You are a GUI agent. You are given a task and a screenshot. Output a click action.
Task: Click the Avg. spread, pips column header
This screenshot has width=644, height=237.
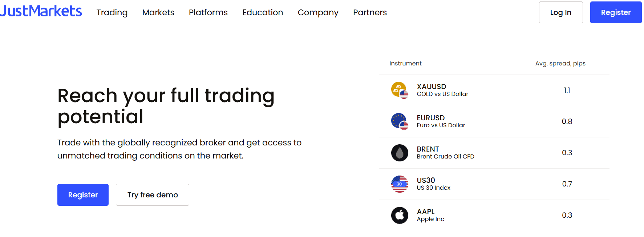(x=560, y=63)
